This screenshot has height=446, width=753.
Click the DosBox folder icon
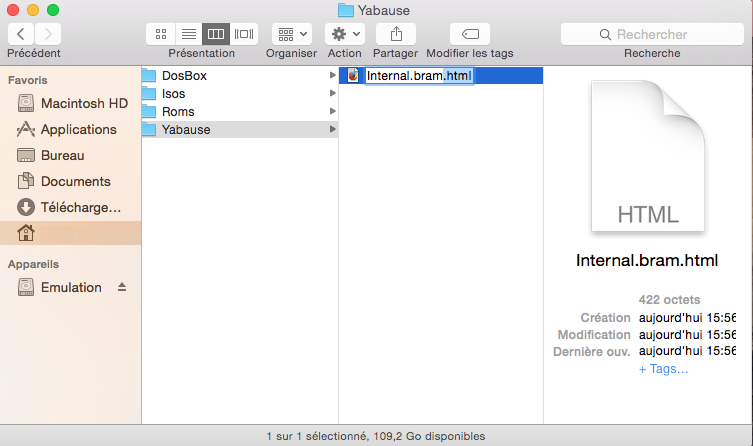point(149,75)
